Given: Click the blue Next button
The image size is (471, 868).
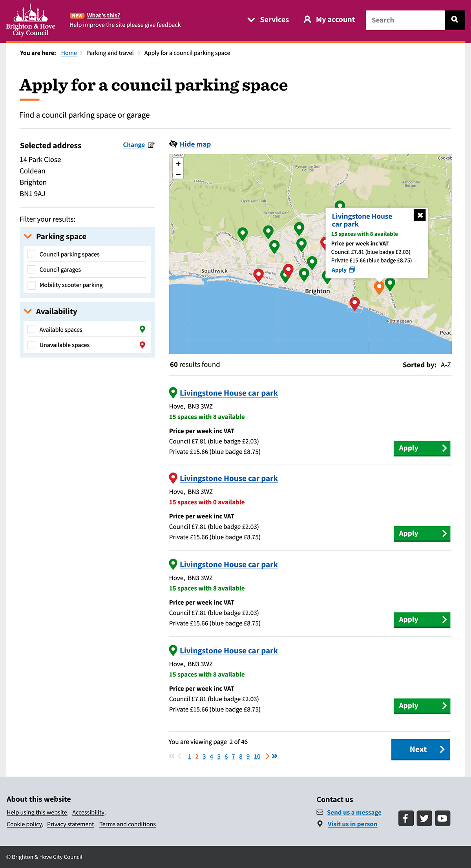Looking at the screenshot, I should click(420, 749).
